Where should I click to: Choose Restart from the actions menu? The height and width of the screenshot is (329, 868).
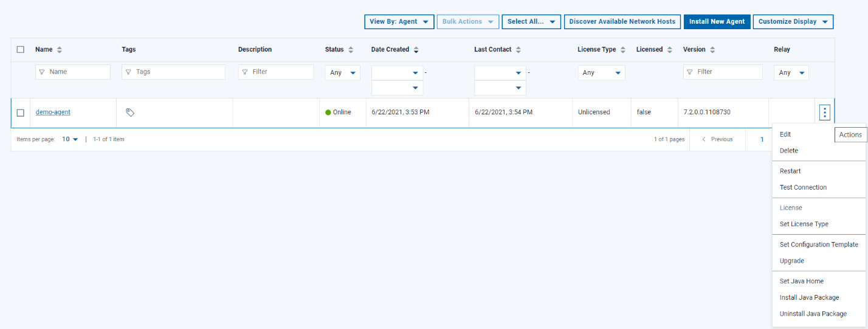[790, 171]
